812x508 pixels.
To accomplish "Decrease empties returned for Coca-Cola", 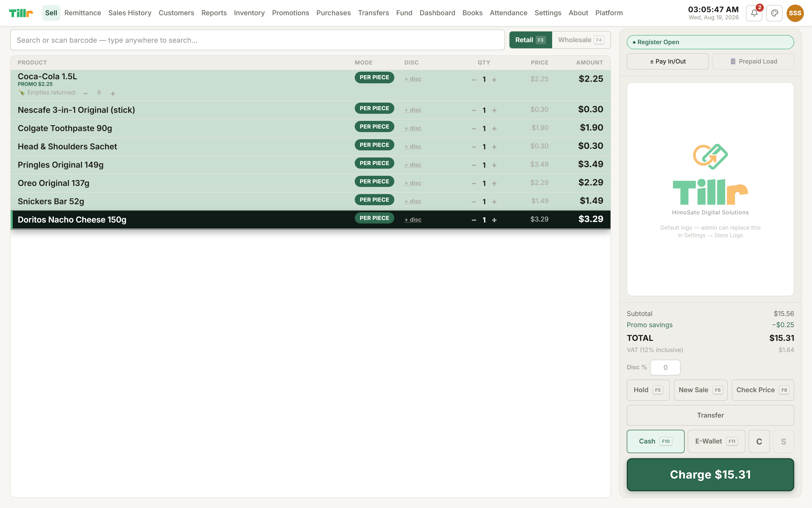I will (x=86, y=93).
